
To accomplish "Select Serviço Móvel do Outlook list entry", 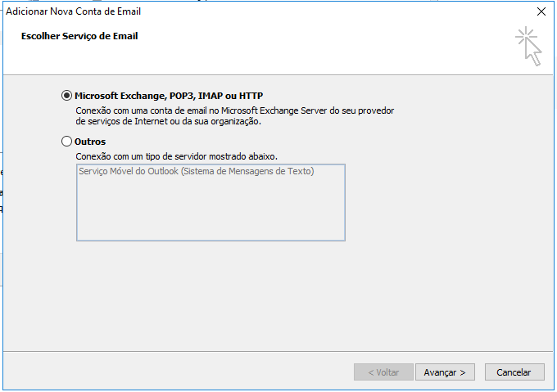I will [197, 171].
